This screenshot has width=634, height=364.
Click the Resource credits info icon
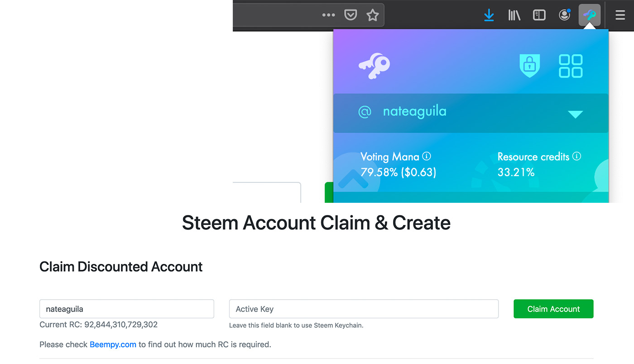[577, 156]
